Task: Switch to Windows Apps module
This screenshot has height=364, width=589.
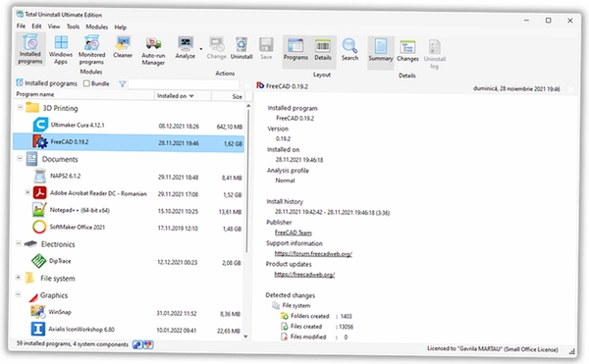Action: click(x=61, y=50)
